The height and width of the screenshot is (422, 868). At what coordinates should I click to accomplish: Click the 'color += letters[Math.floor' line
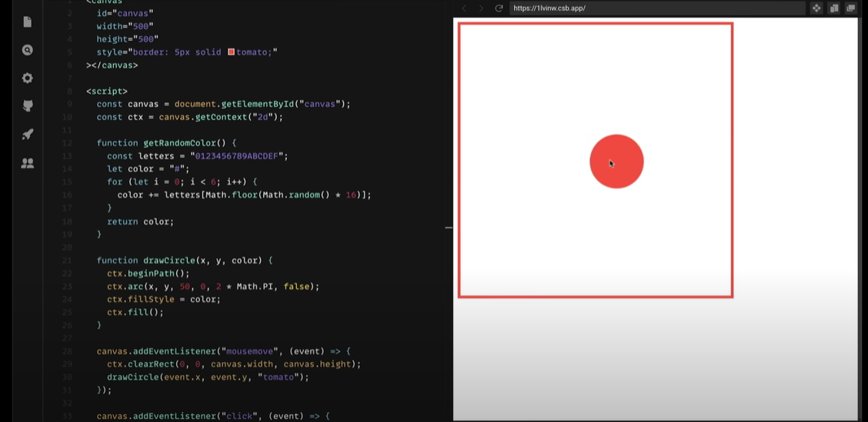point(244,195)
